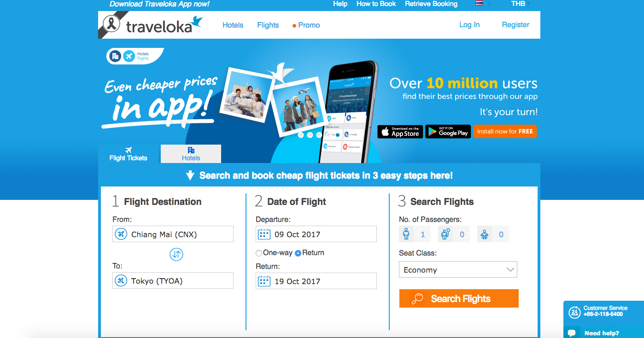Click the child passenger icon
This screenshot has width=644, height=338.
(x=445, y=234)
